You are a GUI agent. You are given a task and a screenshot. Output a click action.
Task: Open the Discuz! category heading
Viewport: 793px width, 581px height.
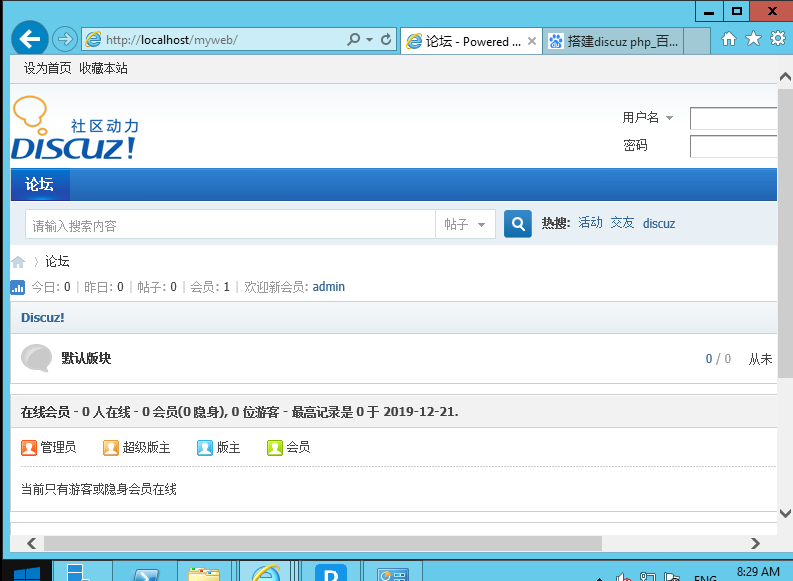click(43, 318)
